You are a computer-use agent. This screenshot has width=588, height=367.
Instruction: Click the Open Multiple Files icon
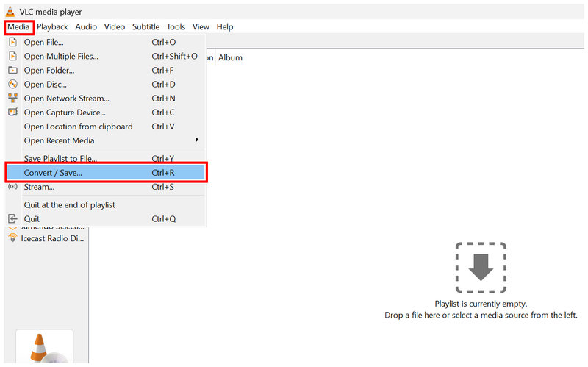pos(12,56)
